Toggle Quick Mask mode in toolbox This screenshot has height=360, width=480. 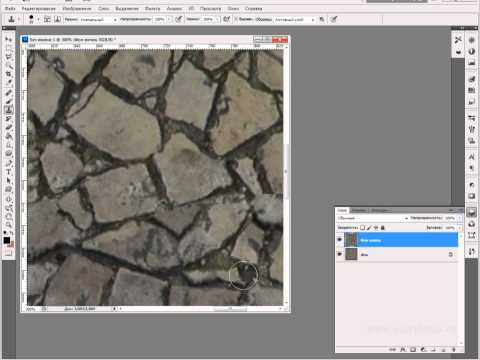tap(8, 254)
